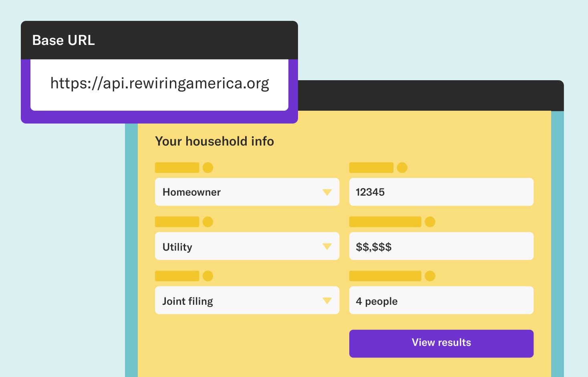
Task: Expand the Joint filing dropdown arrow
Action: coord(327,301)
